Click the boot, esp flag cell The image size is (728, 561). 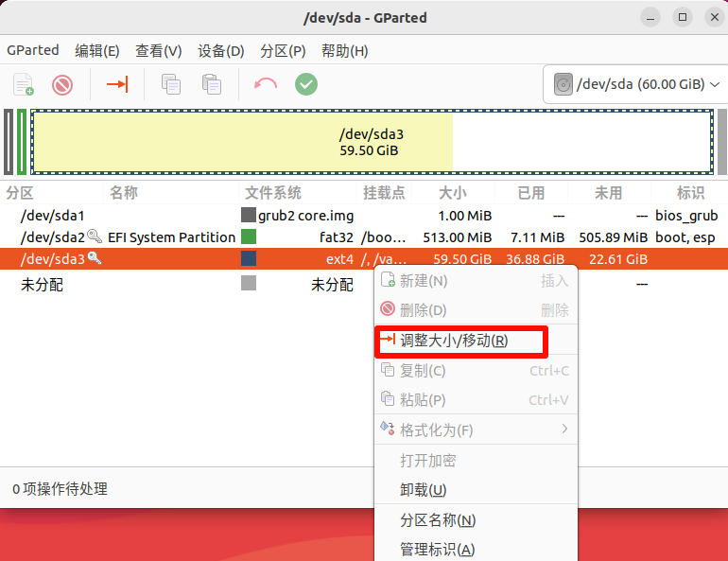click(685, 237)
